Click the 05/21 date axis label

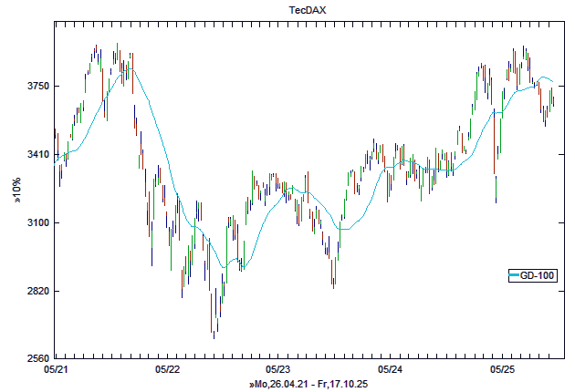(x=56, y=370)
